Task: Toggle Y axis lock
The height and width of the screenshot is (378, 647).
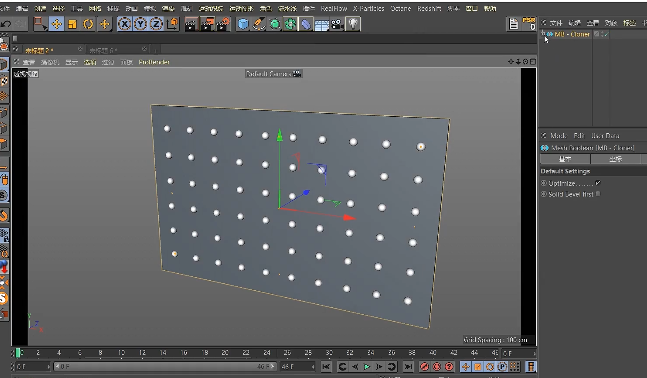Action: click(140, 24)
